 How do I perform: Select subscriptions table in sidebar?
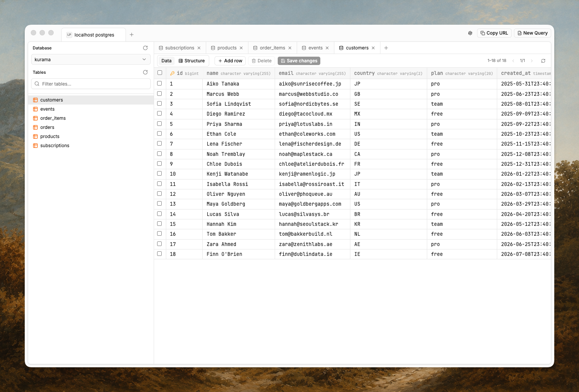91,146
